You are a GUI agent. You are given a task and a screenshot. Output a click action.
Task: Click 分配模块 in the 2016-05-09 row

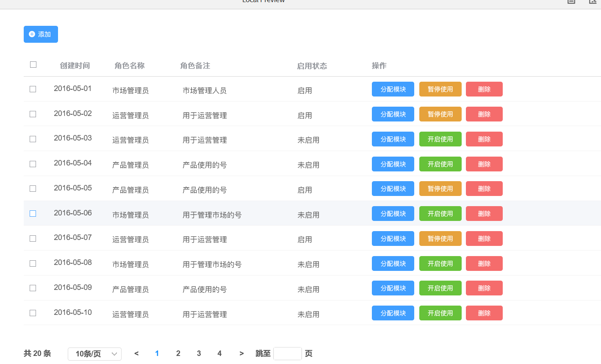click(393, 288)
